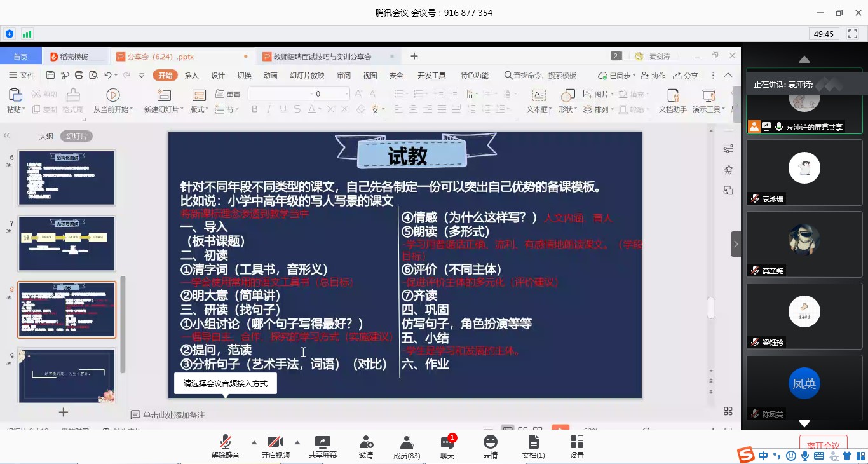Open the Insert ribbon tab
Viewport: 868px width, 464px height.
[191, 76]
